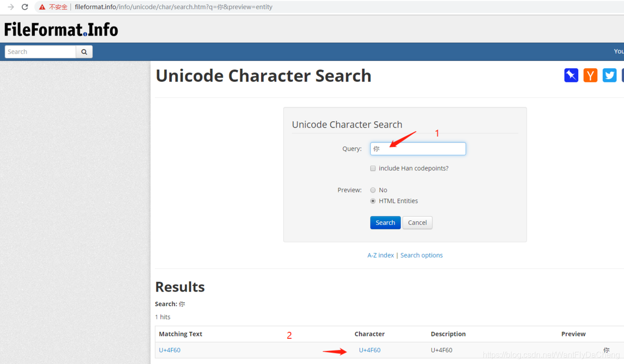
Task: Click the browser forward arrow
Action: point(11,7)
